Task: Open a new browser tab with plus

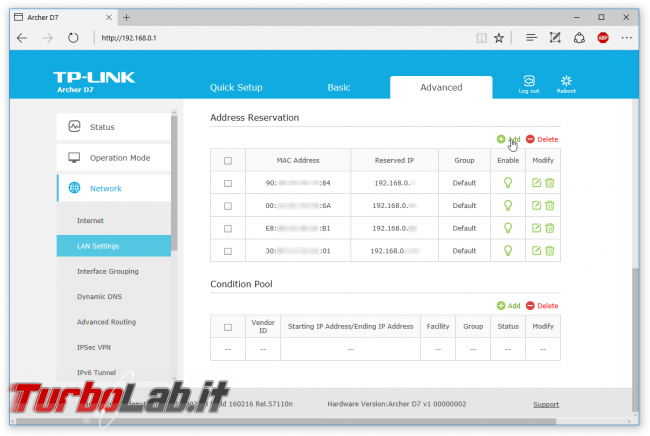Action: tap(126, 17)
